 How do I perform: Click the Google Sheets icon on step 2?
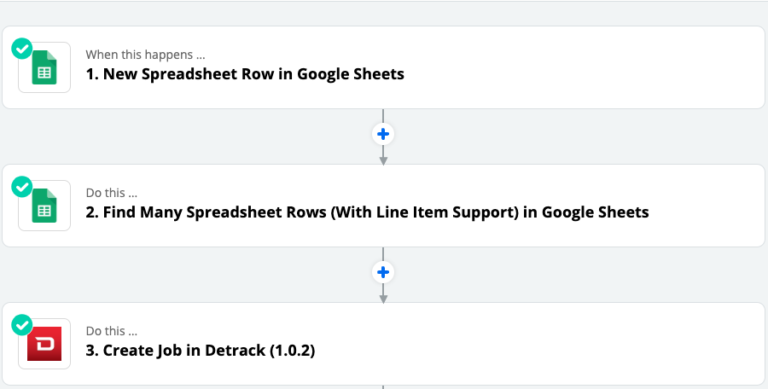45,206
